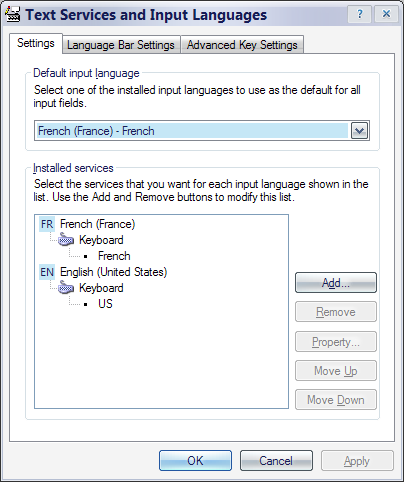Confirm with the OK button
The height and width of the screenshot is (482, 404).
pyautogui.click(x=195, y=461)
